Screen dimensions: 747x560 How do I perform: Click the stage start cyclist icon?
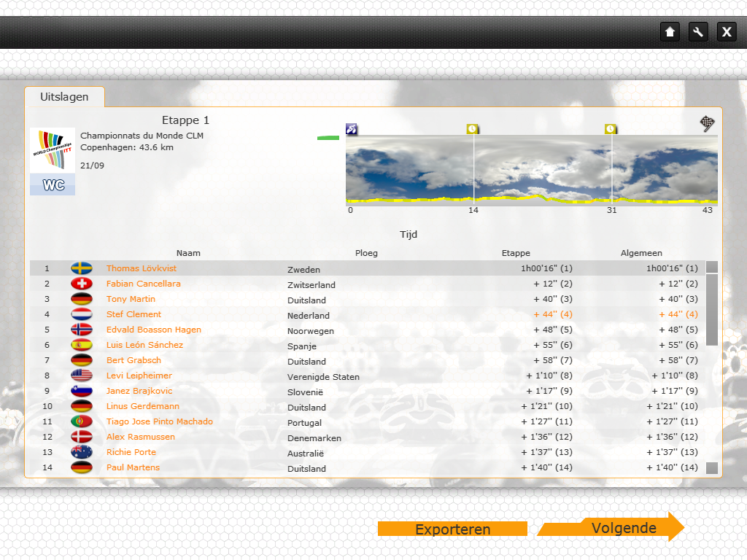click(x=352, y=129)
